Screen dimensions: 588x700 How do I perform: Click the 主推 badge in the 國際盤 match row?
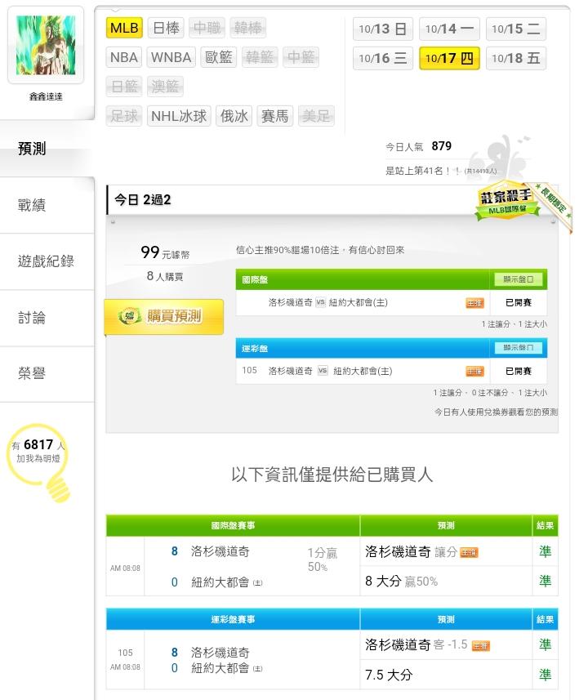474,303
